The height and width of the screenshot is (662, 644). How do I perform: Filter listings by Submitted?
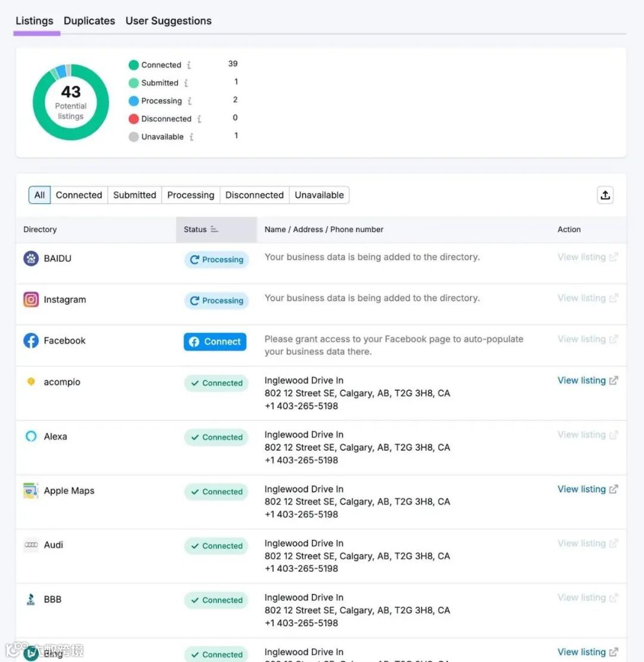tap(135, 195)
